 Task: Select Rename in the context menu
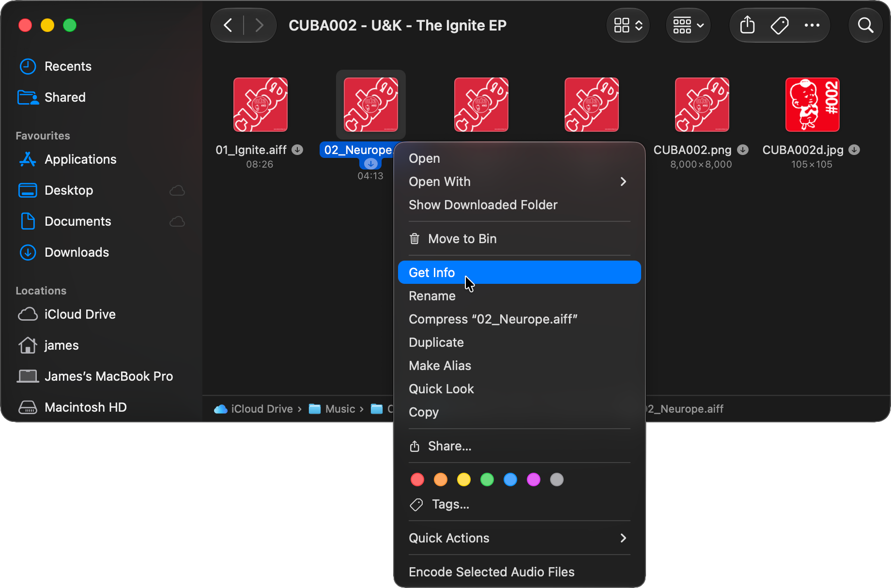[520, 296]
